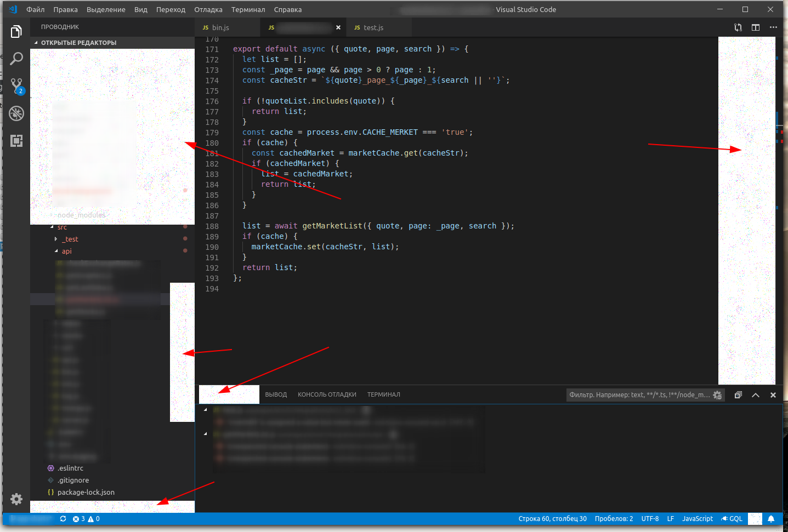Image resolution: width=788 pixels, height=532 pixels.
Task: Switch to the Вывод panel tab
Action: (x=276, y=395)
